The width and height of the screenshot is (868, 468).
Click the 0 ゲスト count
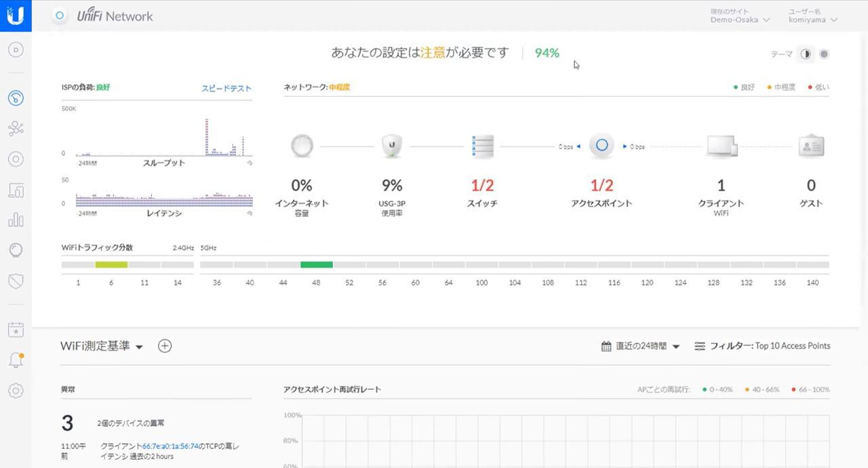point(811,185)
